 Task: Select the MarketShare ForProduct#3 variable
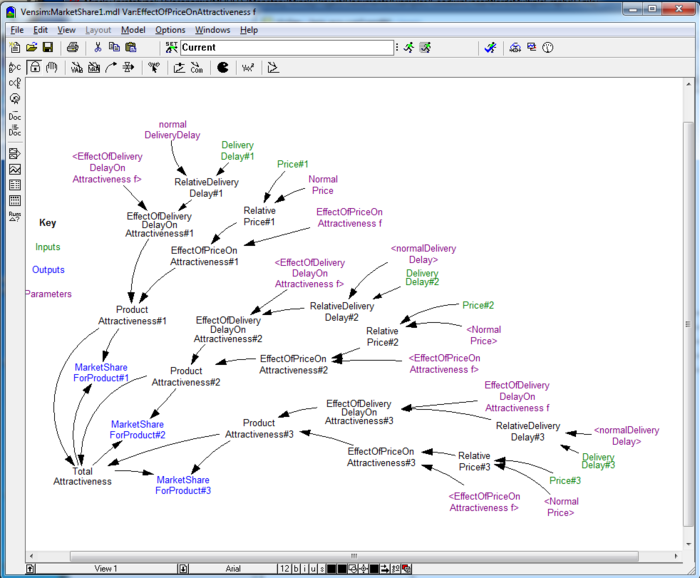coord(183,485)
